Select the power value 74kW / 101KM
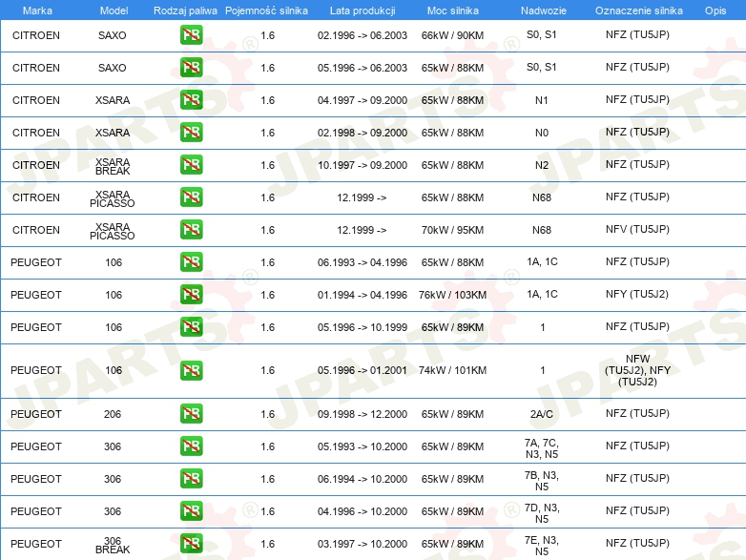This screenshot has width=746, height=560. point(452,370)
